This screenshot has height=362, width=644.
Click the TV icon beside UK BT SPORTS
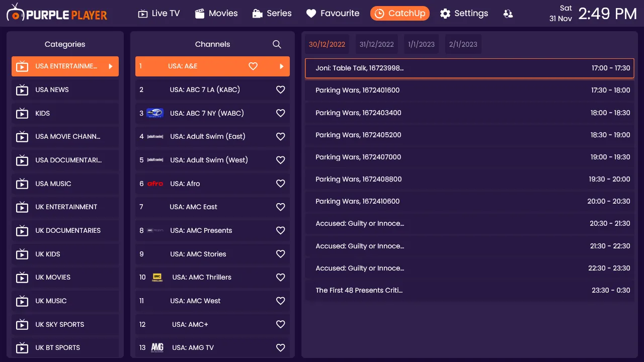[x=22, y=348]
